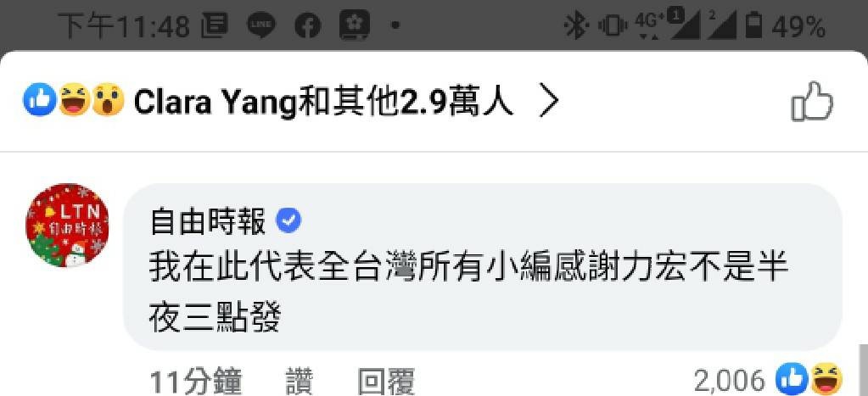
Task: Tap the Facebook notification icon in status bar
Action: (x=307, y=25)
